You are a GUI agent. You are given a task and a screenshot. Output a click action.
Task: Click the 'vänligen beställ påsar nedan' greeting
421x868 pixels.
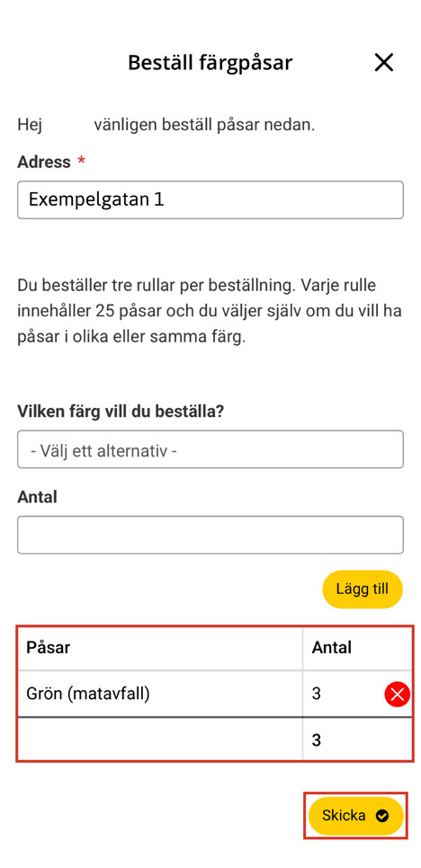204,125
